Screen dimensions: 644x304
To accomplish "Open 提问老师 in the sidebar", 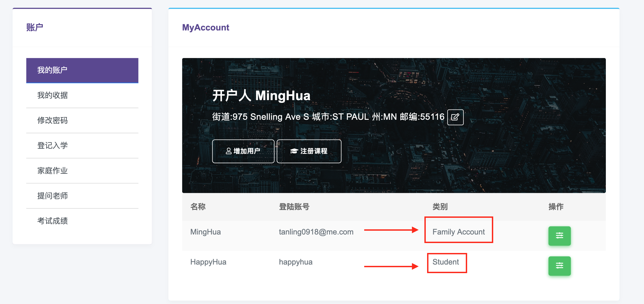I will click(x=82, y=196).
